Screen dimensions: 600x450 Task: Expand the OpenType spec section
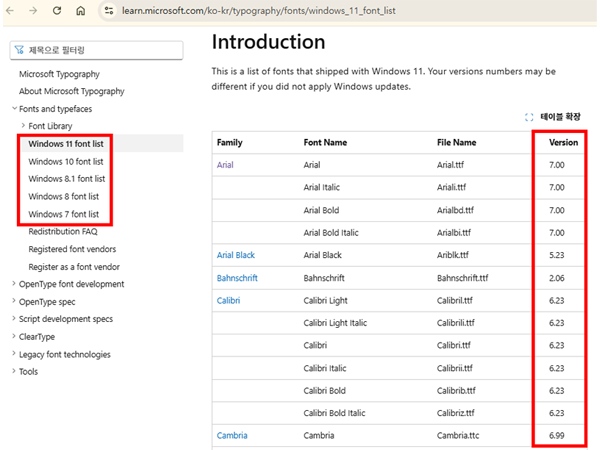point(14,301)
